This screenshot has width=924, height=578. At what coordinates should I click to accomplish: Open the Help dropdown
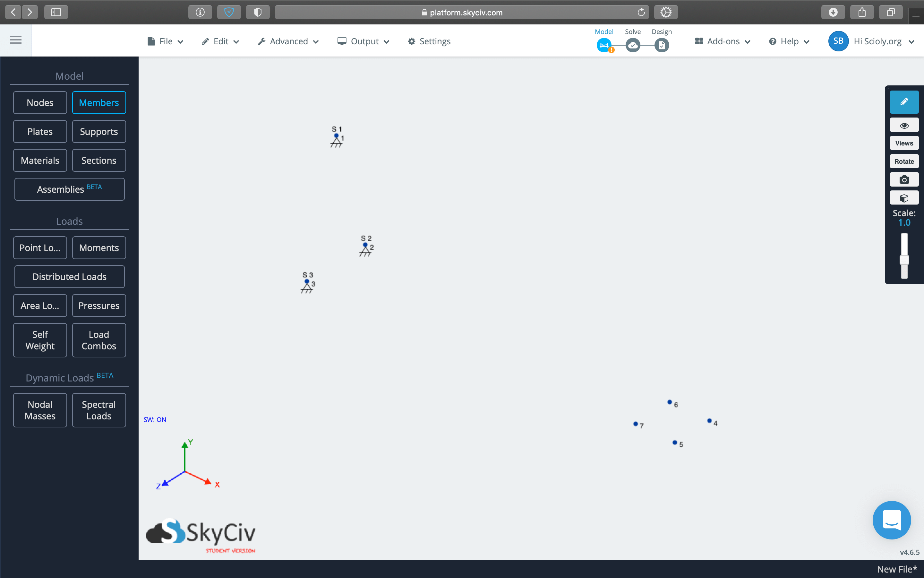[x=789, y=41]
